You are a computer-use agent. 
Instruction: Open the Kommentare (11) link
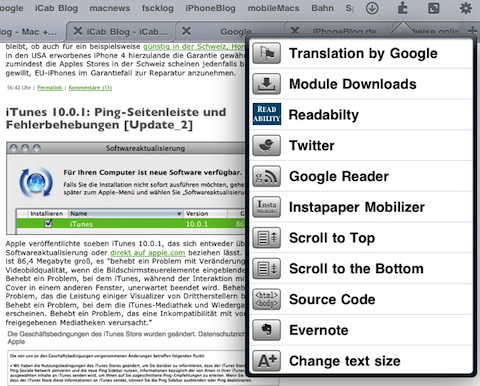tap(90, 88)
